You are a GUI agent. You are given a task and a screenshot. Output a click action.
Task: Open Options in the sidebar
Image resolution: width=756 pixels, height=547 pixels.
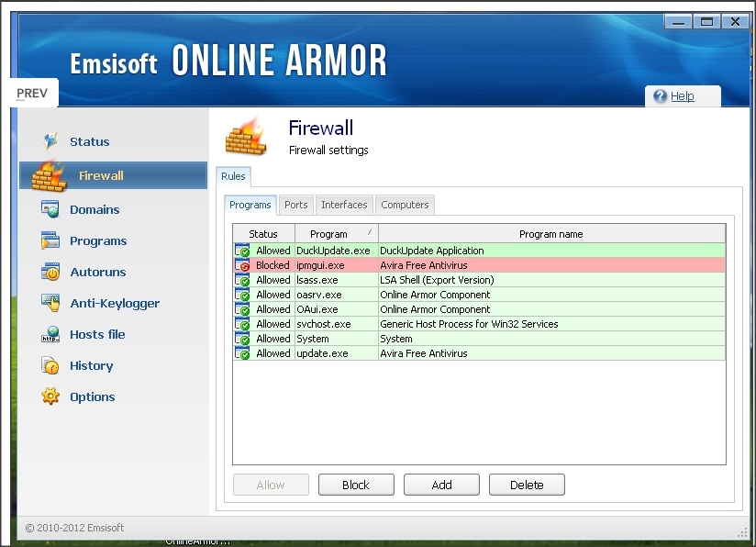pos(93,397)
